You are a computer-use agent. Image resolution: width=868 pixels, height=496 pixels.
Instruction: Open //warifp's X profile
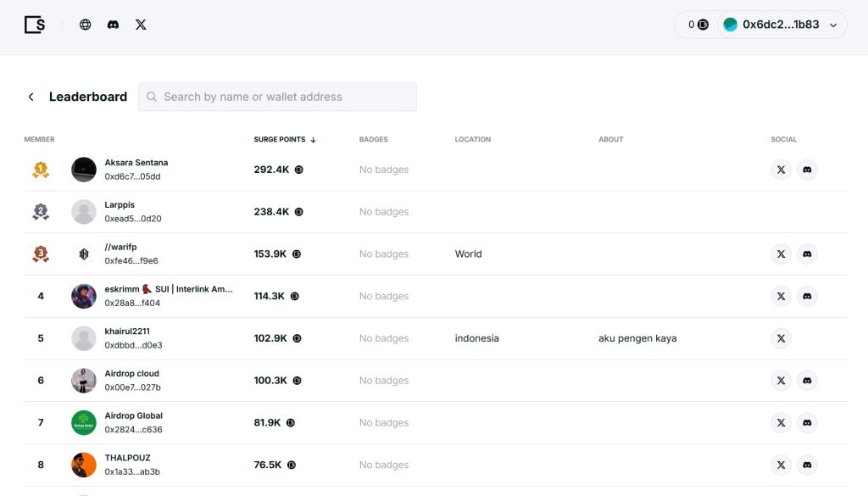coord(781,254)
